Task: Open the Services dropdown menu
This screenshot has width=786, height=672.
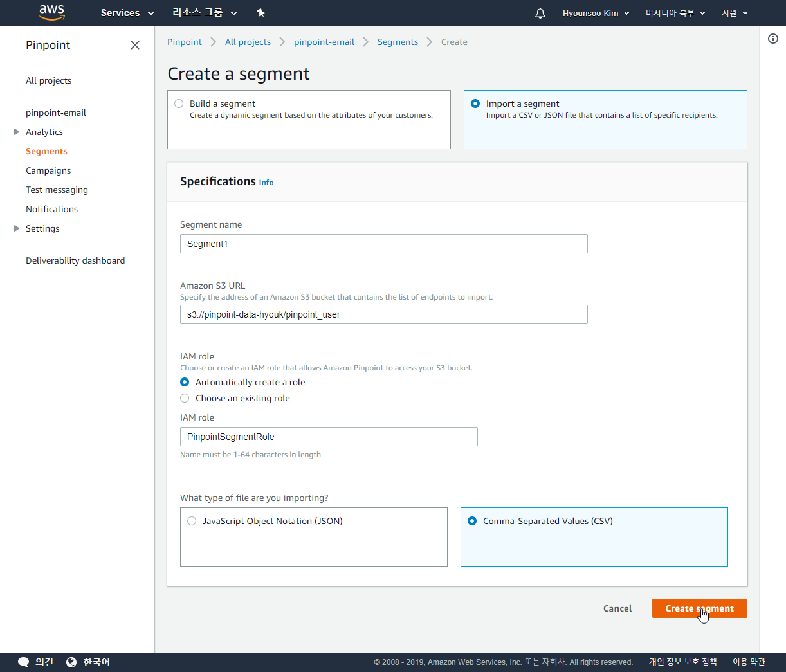Action: click(127, 13)
